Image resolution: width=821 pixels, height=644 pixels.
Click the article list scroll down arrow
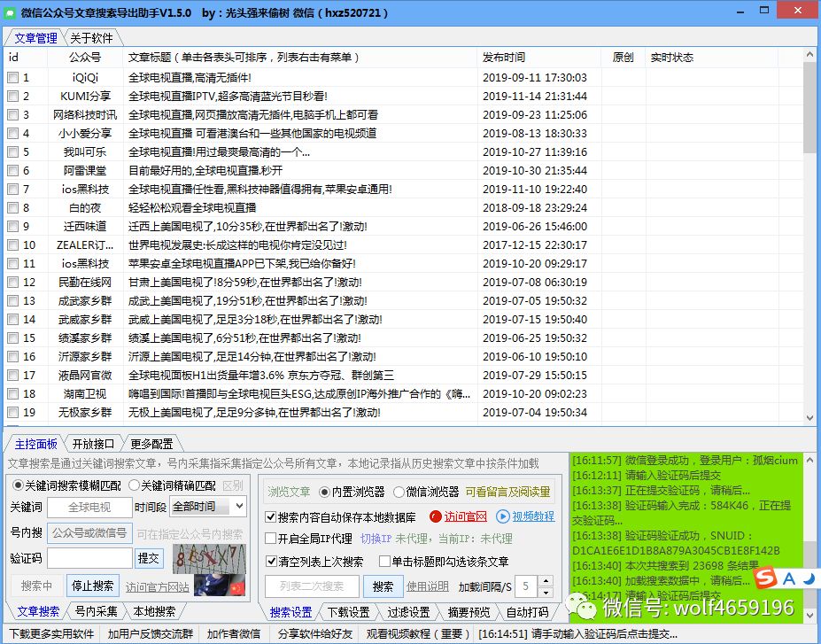[x=809, y=418]
